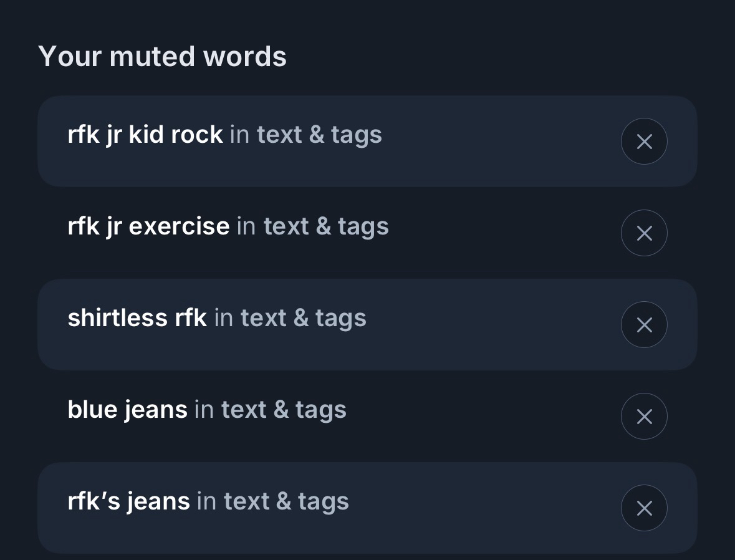Select the 'rfk's jeans' phrase text

click(128, 501)
